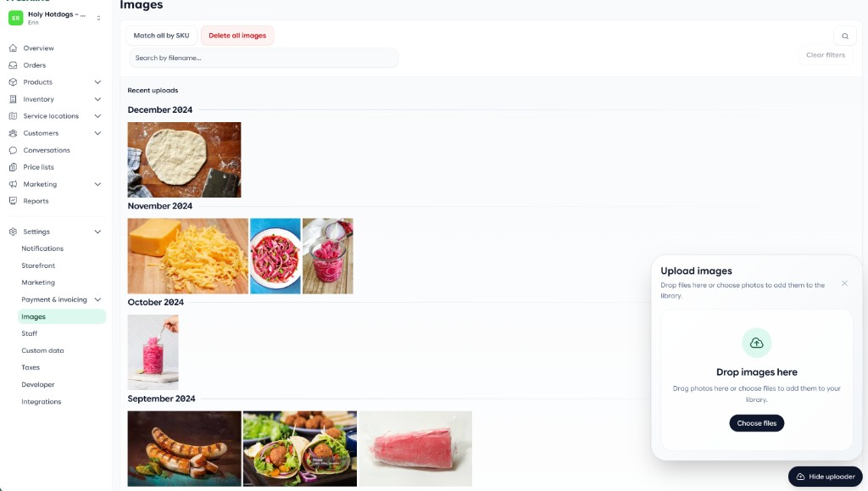This screenshot has height=491, width=868.
Task: Click the search magnifier icon
Action: pos(845,36)
